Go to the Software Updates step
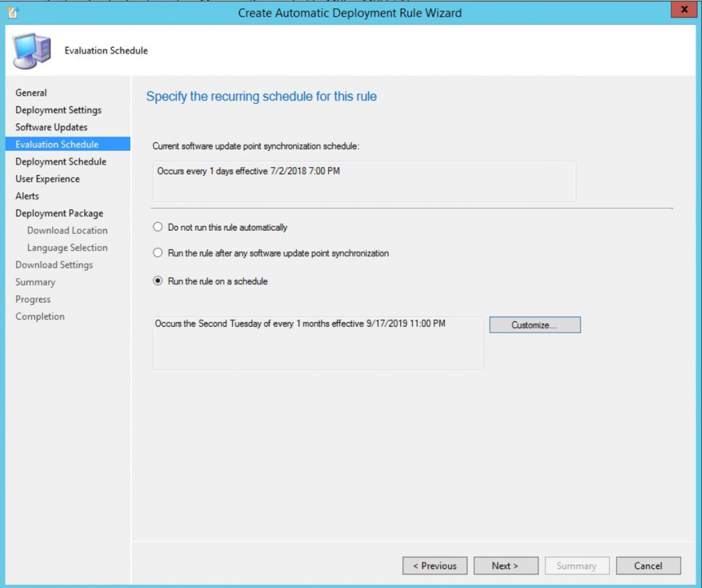Screen dimensions: 702x588 (51, 127)
